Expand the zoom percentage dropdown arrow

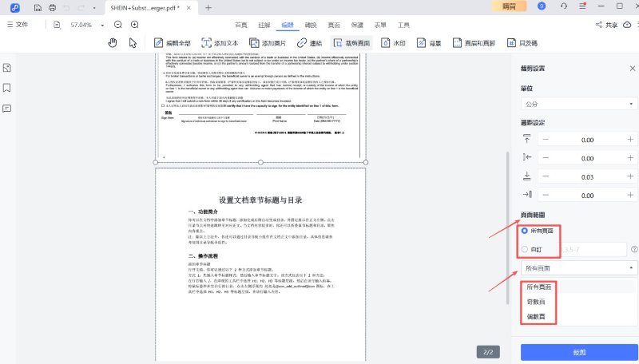tap(102, 26)
